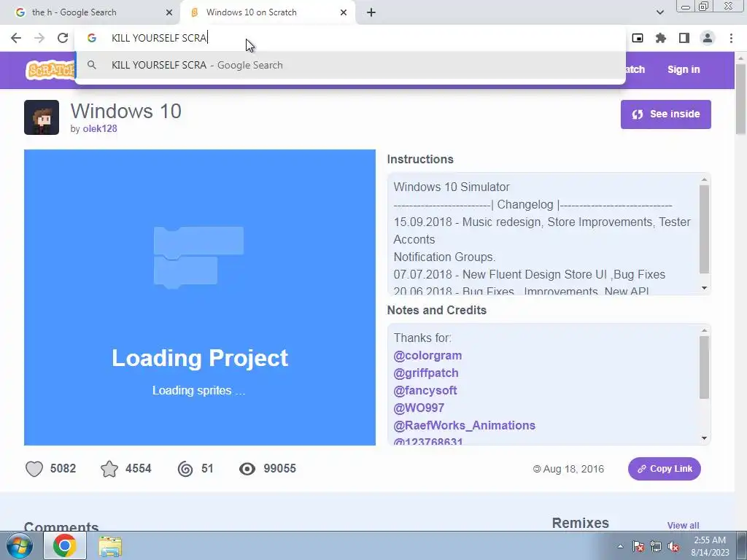
Task: Click the olek128 author avatar thumbnail
Action: click(42, 117)
